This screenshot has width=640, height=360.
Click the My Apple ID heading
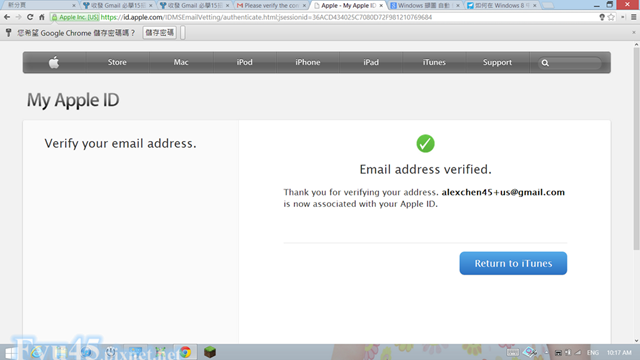[x=73, y=100]
